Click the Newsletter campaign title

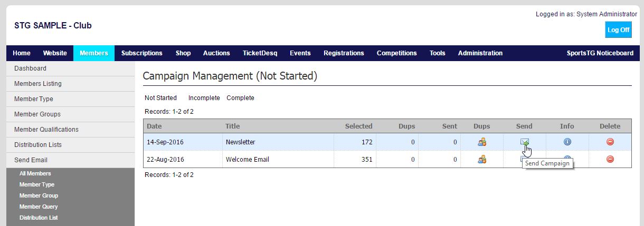point(240,142)
